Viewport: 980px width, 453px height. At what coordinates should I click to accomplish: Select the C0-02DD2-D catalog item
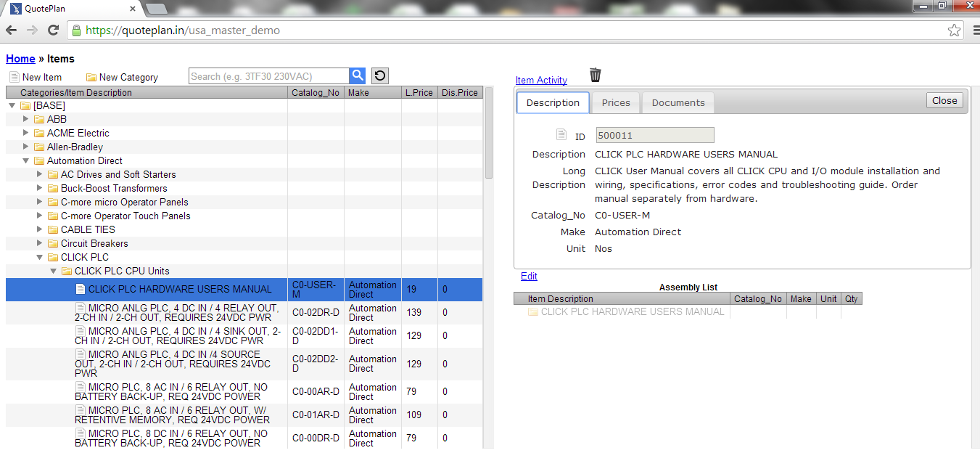click(x=244, y=364)
